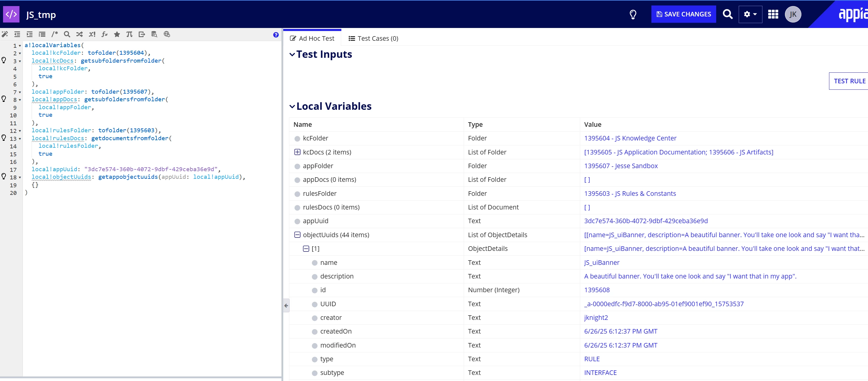
Task: Open the 1395603 - JS Rules & Constants value
Action: tap(630, 193)
